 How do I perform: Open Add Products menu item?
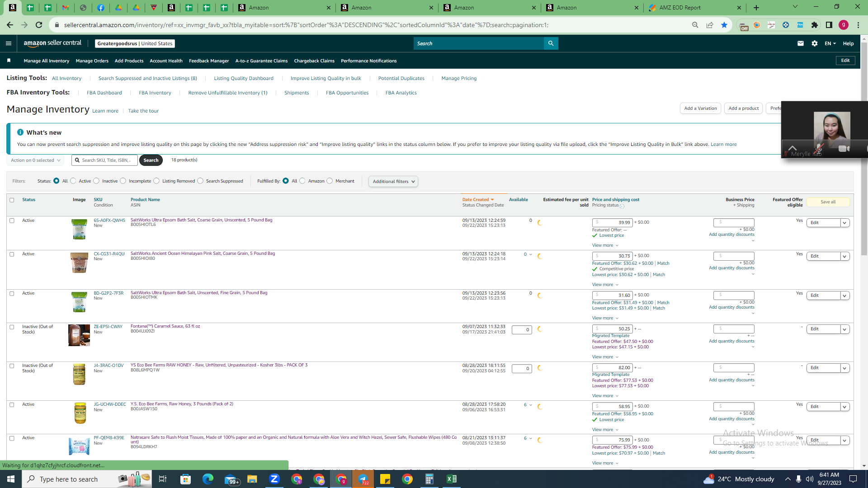[129, 61]
